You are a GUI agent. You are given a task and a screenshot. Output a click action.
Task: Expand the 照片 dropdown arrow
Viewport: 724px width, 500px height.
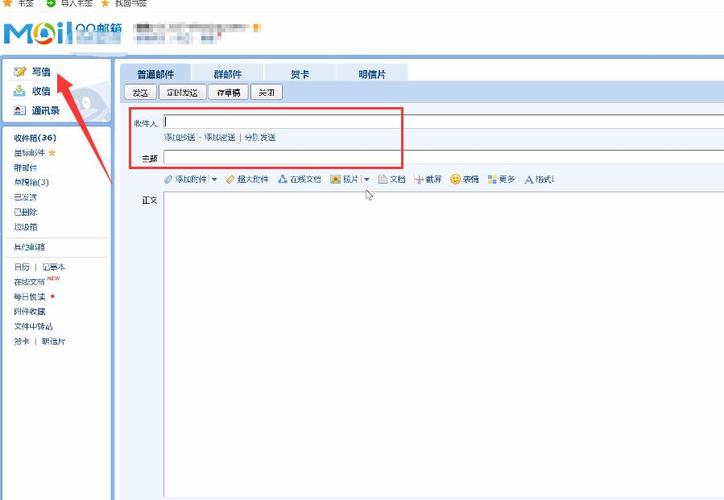[x=367, y=179]
